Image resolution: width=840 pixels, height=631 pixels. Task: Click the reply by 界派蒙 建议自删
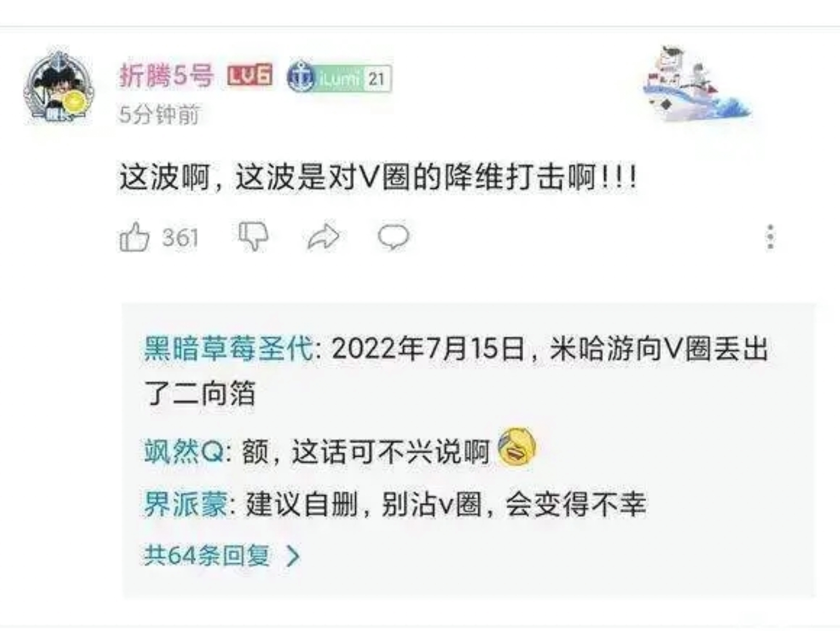(395, 504)
